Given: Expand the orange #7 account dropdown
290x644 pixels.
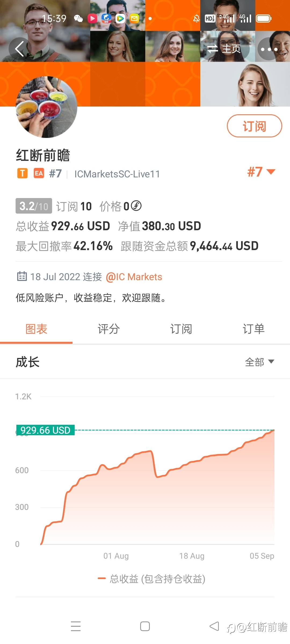Looking at the screenshot, I should coord(261,172).
